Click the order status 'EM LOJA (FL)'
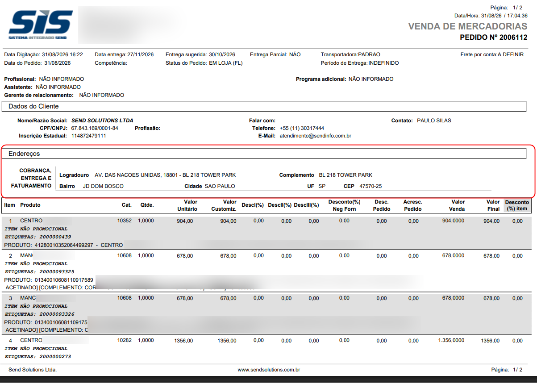The image size is (537, 392). [226, 63]
